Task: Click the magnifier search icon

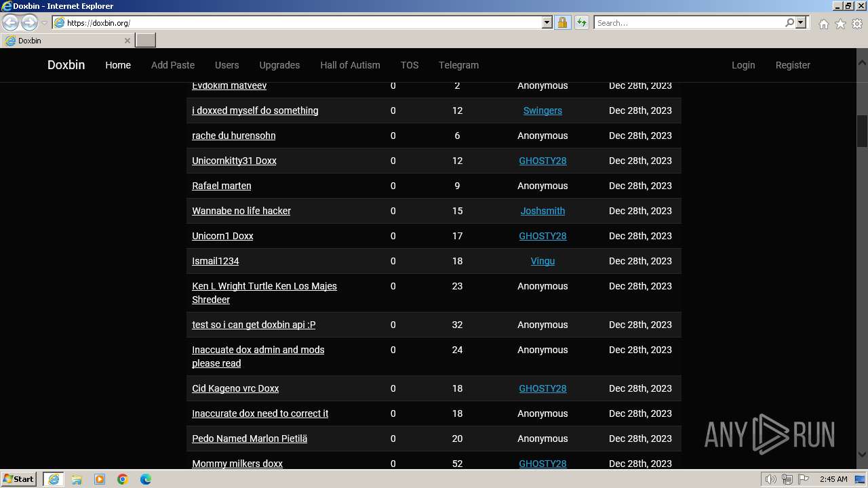Action: pos(789,22)
